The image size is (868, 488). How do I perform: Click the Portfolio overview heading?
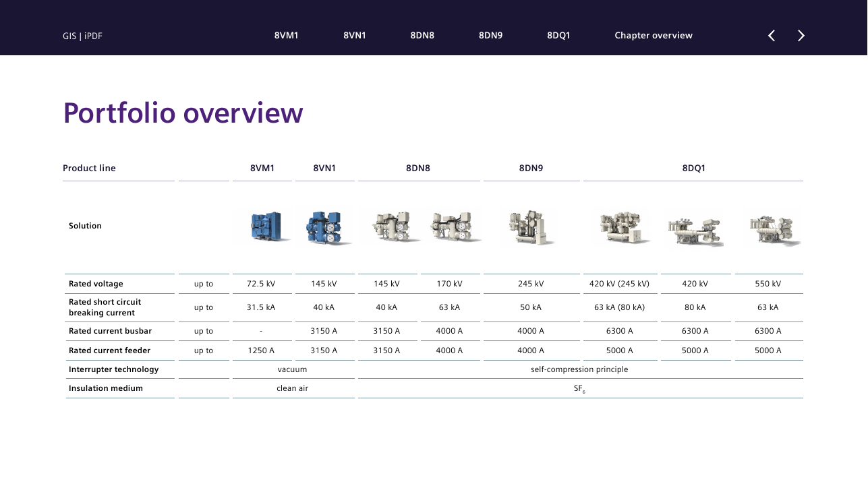pyautogui.click(x=183, y=113)
